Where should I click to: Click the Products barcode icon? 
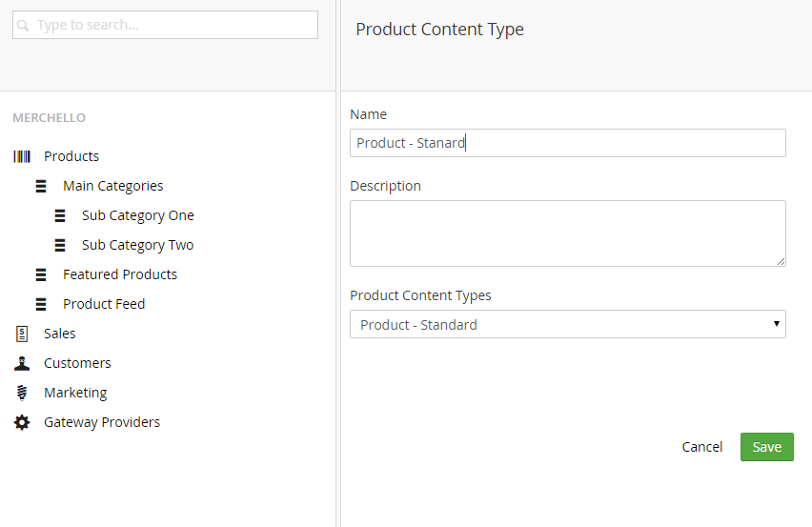click(x=22, y=156)
